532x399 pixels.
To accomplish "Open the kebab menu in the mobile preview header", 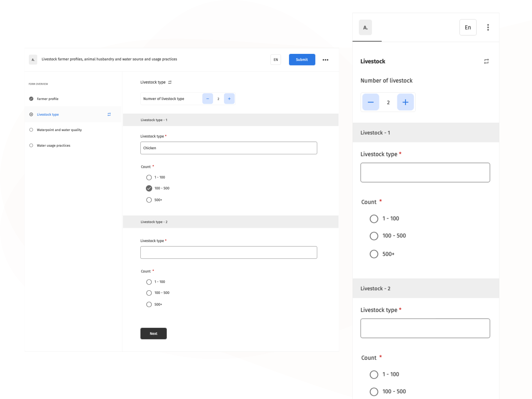I will (488, 27).
